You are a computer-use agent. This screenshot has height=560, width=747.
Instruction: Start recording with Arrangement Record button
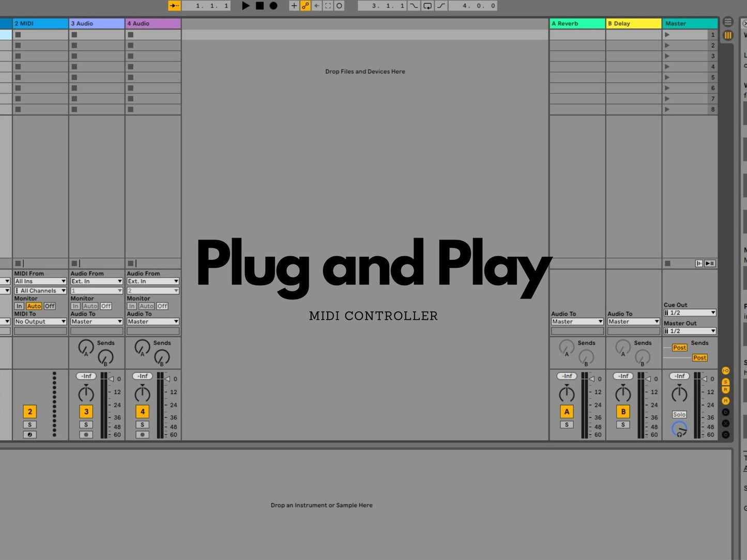coord(273,6)
